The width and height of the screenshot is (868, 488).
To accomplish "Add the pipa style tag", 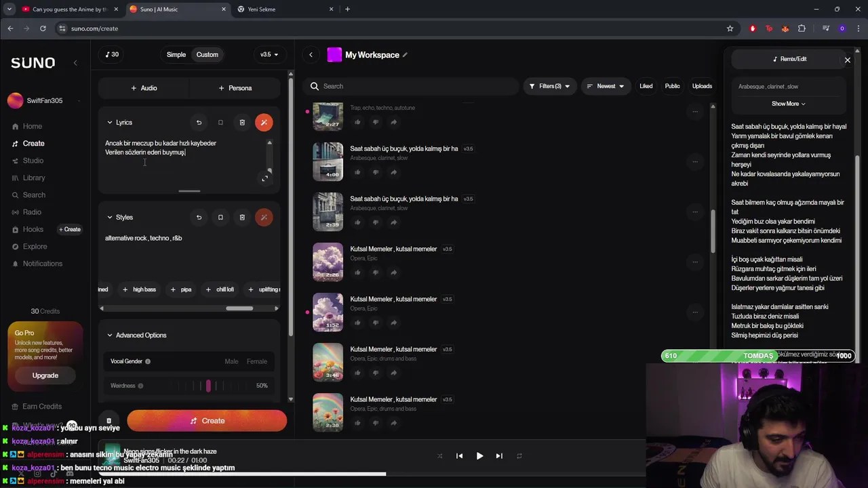I will pyautogui.click(x=181, y=289).
